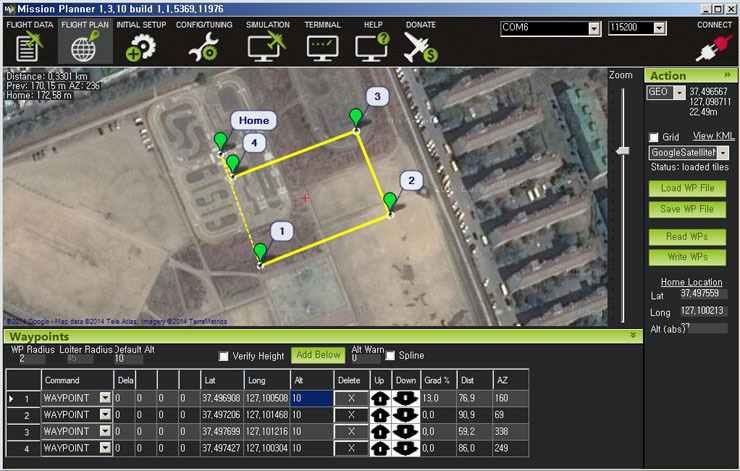Delete waypoint 2 with X
This screenshot has height=471, width=740.
coord(351,415)
